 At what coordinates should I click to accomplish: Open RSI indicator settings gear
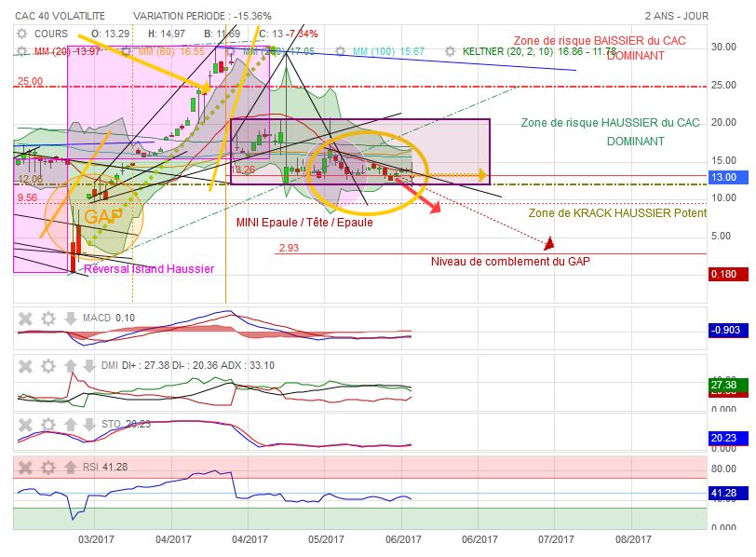click(47, 468)
